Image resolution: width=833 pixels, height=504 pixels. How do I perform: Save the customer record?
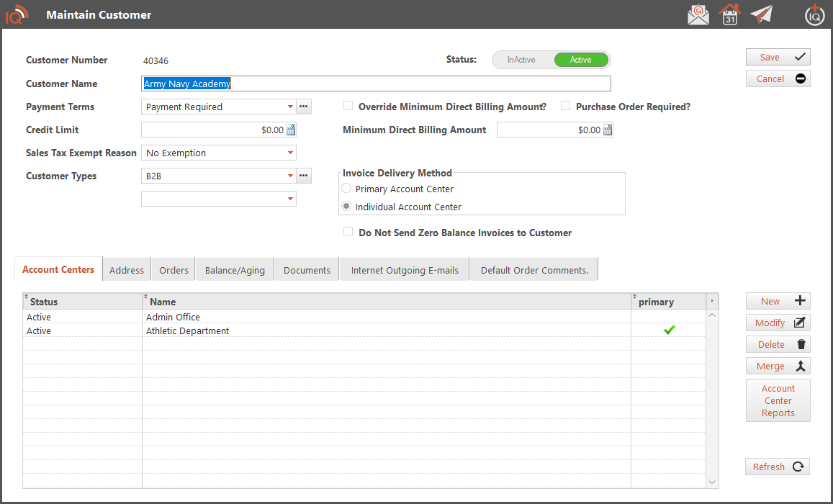point(778,58)
